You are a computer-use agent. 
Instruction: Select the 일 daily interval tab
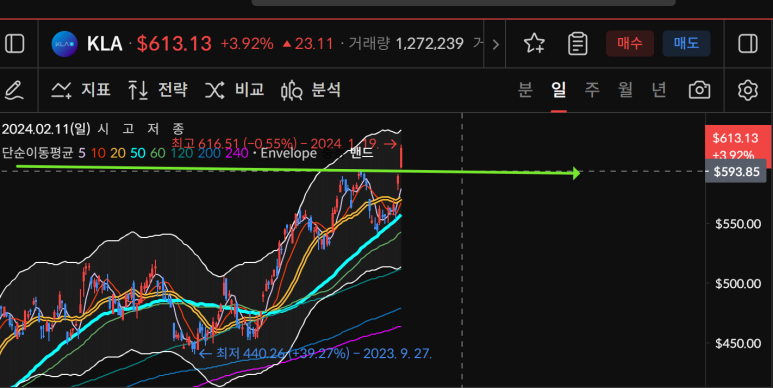(559, 90)
